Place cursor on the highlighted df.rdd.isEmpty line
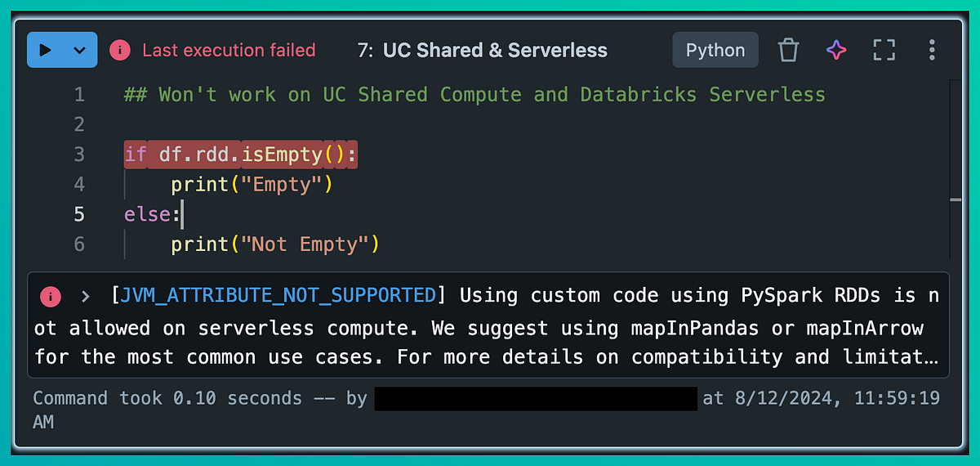The height and width of the screenshot is (466, 980). pos(241,154)
